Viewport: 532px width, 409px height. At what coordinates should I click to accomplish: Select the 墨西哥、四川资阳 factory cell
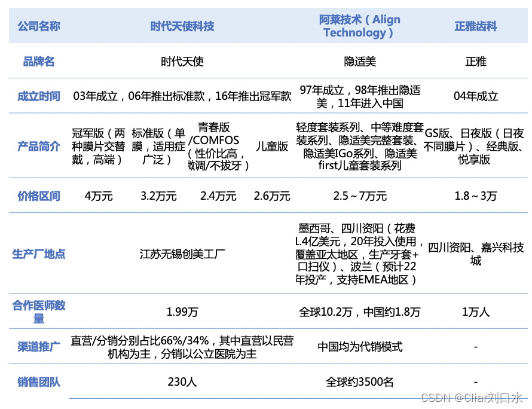[x=360, y=254]
